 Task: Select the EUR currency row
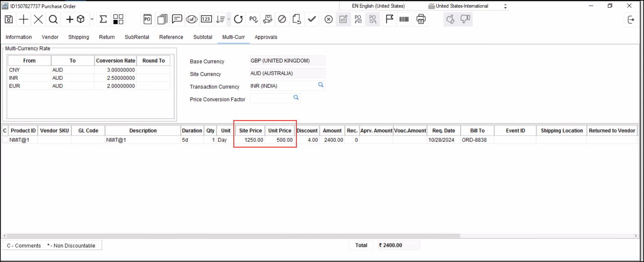click(89, 86)
